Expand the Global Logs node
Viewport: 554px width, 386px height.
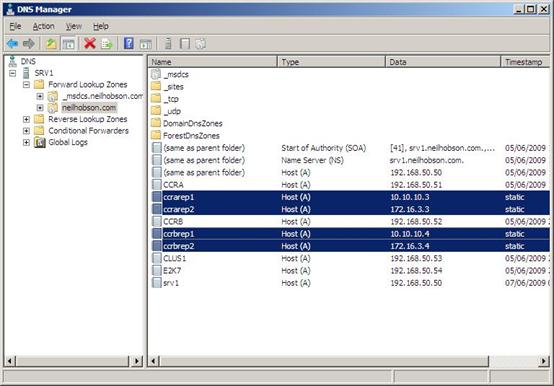point(26,142)
